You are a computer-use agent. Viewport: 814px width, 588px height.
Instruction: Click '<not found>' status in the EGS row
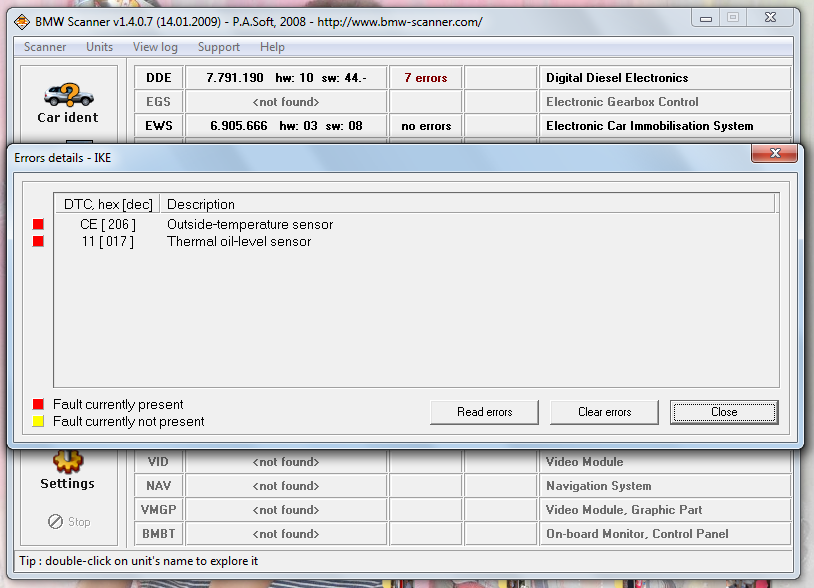coord(286,102)
